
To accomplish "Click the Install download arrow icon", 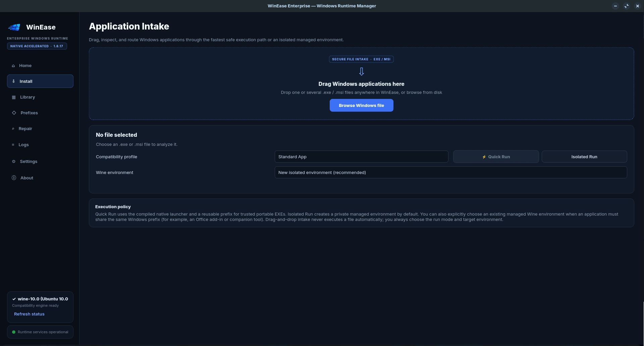I will tap(13, 81).
